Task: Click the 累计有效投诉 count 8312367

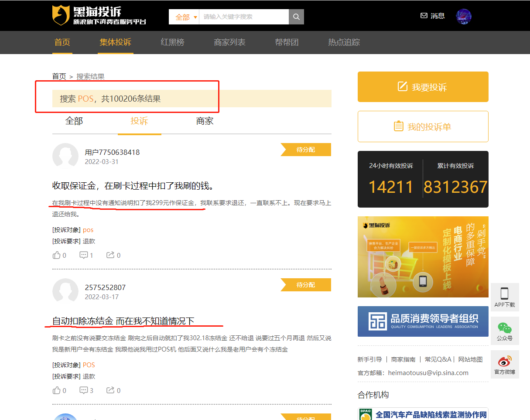Action: (x=455, y=187)
